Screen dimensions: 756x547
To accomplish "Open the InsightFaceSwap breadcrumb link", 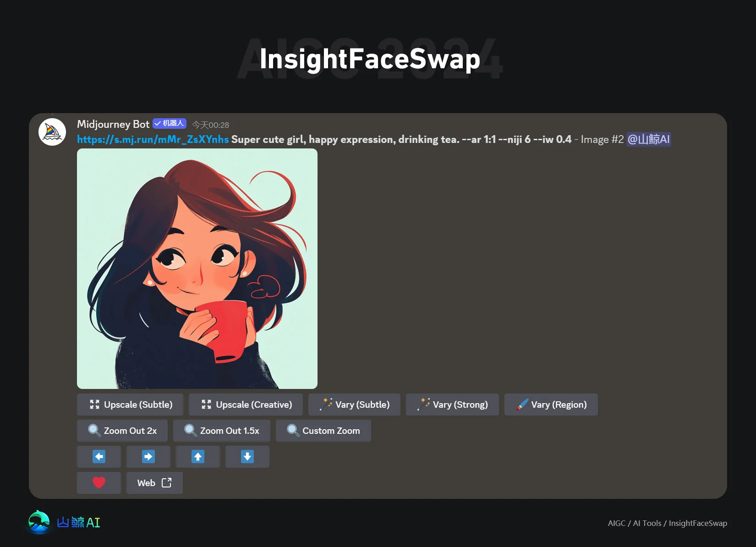I will pos(697,523).
